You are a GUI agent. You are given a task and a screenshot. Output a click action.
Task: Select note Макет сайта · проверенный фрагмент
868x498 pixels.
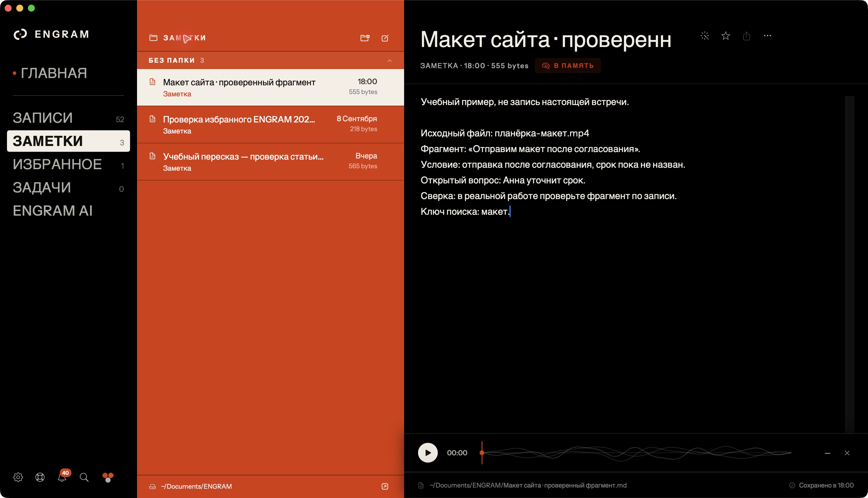(x=270, y=88)
